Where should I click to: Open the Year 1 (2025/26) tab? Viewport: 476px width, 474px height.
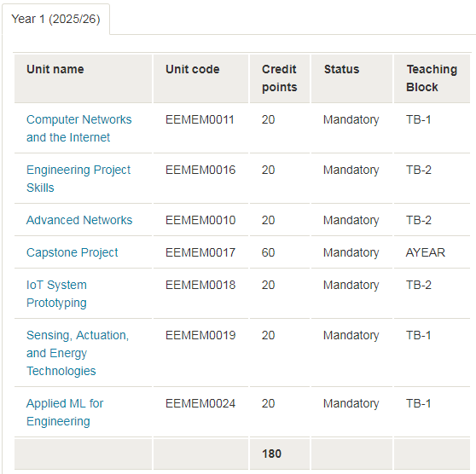[55, 19]
